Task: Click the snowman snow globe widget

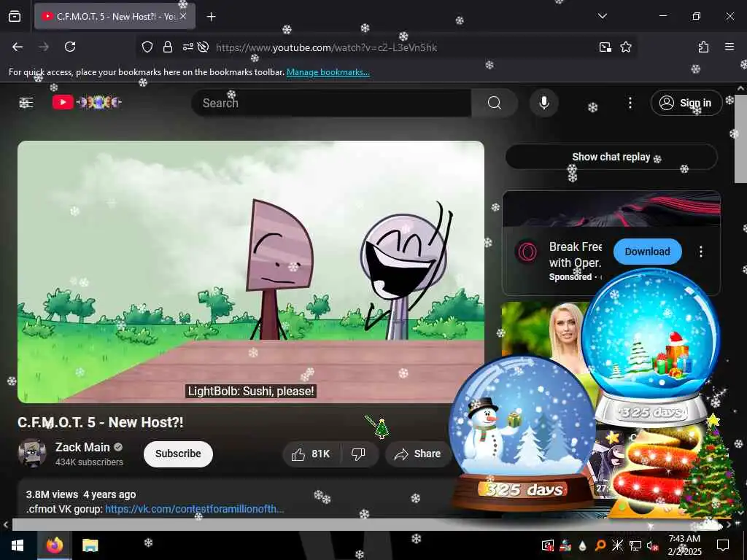Action: point(522,433)
